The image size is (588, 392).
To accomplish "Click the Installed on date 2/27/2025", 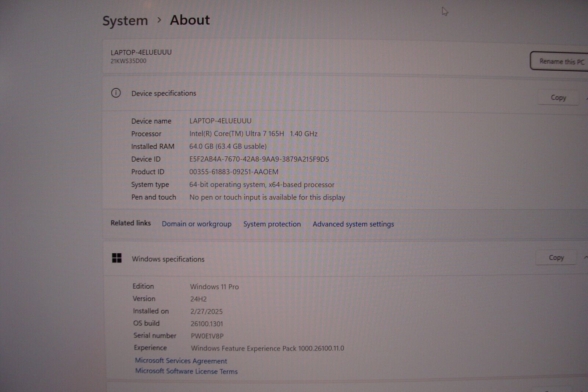I will point(207,311).
